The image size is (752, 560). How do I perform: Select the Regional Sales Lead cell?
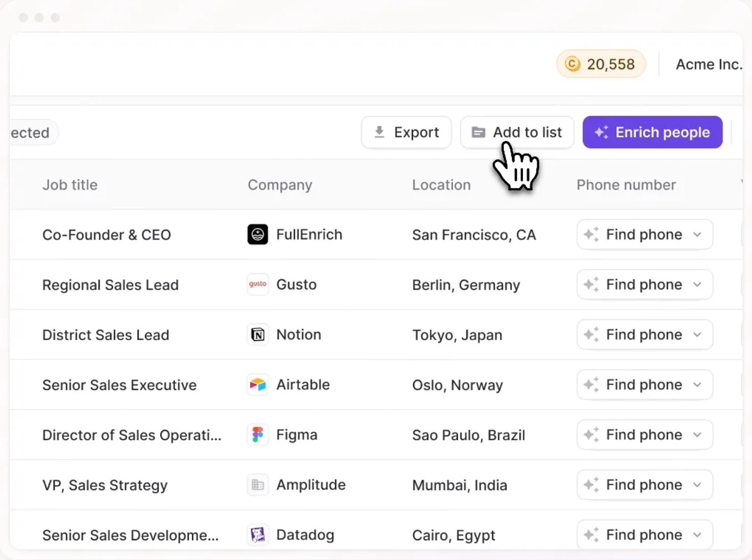(x=110, y=285)
